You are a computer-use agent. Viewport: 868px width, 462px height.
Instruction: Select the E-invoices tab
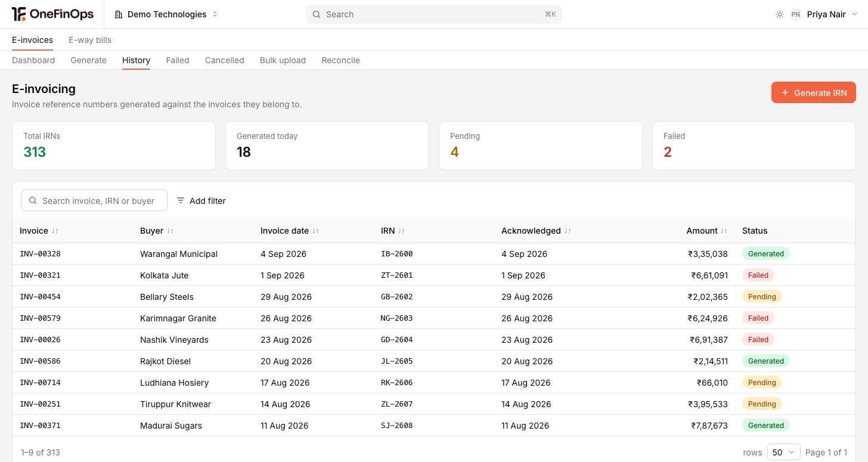coord(32,40)
